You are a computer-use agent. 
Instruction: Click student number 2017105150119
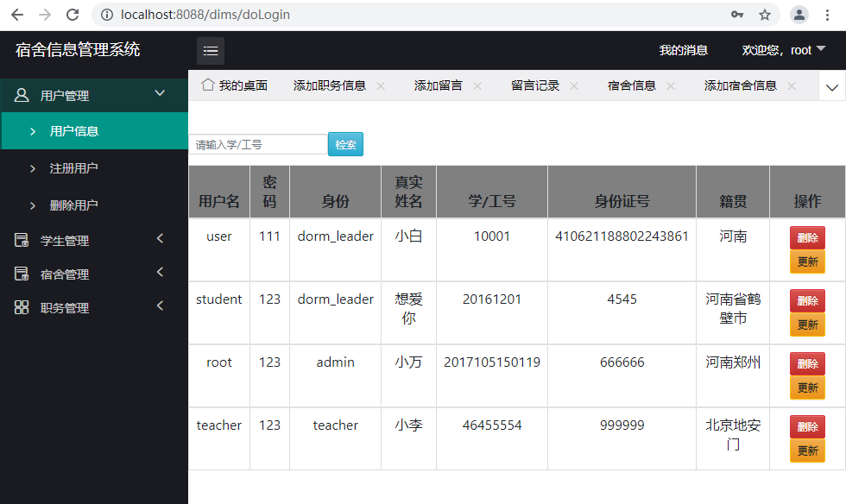492,362
